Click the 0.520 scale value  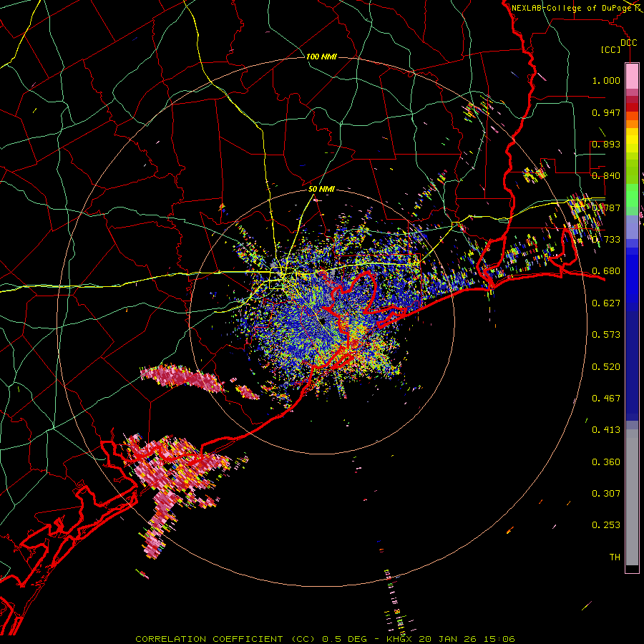tap(606, 367)
